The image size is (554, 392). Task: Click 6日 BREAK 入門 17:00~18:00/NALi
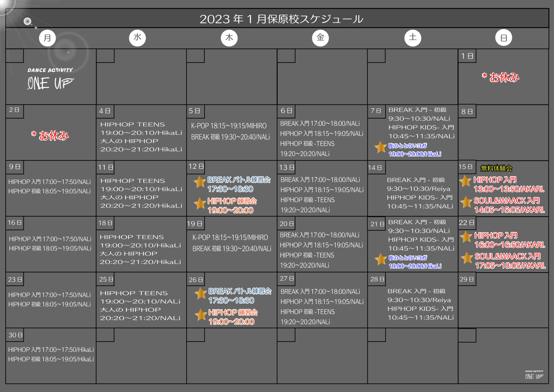pyautogui.click(x=320, y=123)
